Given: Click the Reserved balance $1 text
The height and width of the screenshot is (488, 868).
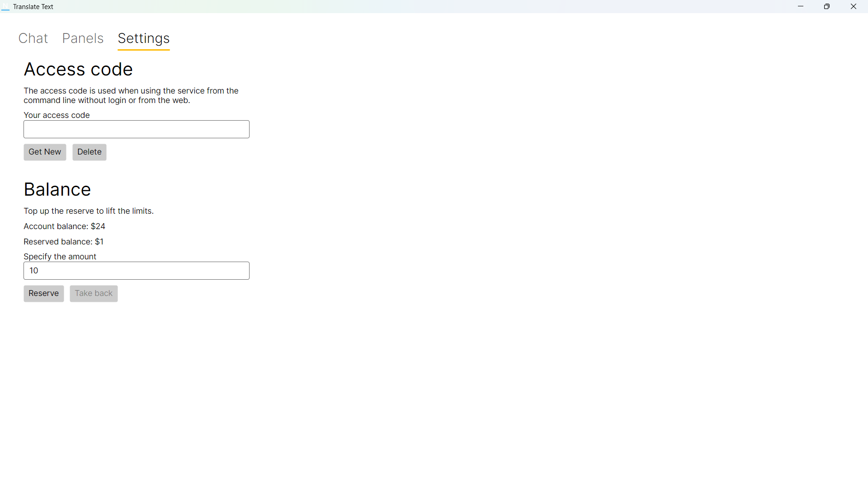Looking at the screenshot, I should tap(63, 242).
